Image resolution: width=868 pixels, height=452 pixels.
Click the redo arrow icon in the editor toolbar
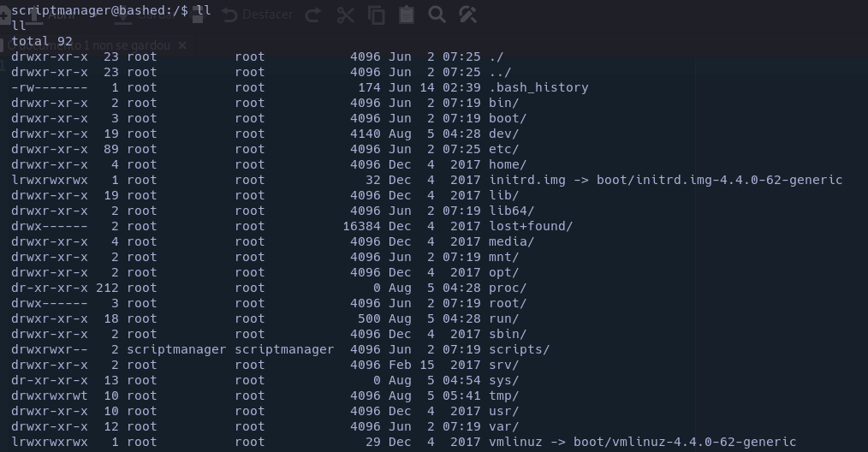pyautogui.click(x=313, y=15)
